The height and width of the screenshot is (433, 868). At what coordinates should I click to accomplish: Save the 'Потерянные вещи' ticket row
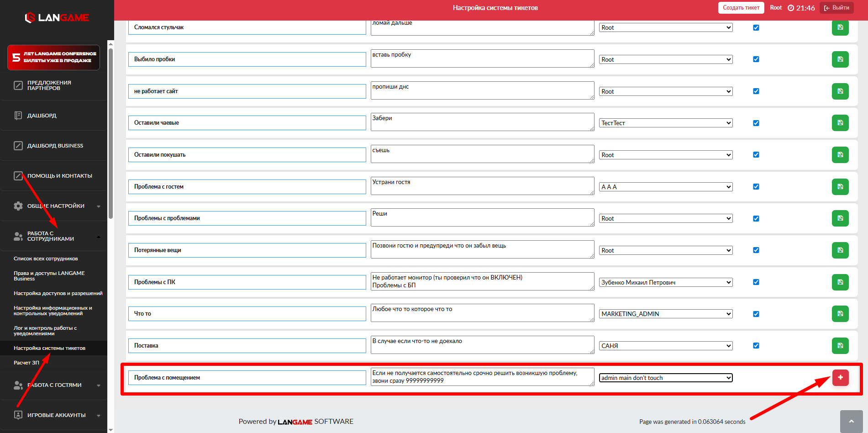(840, 250)
